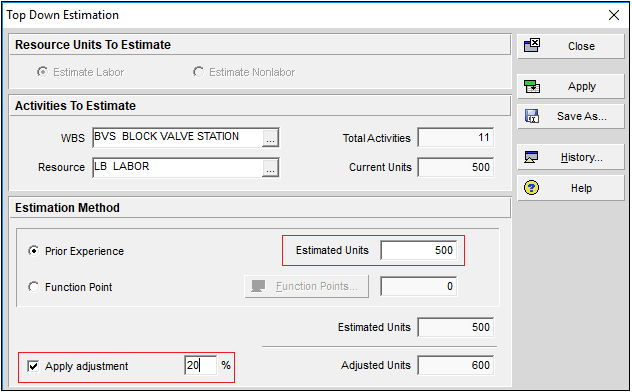
Task: Click the Current Units label
Action: pyautogui.click(x=380, y=167)
